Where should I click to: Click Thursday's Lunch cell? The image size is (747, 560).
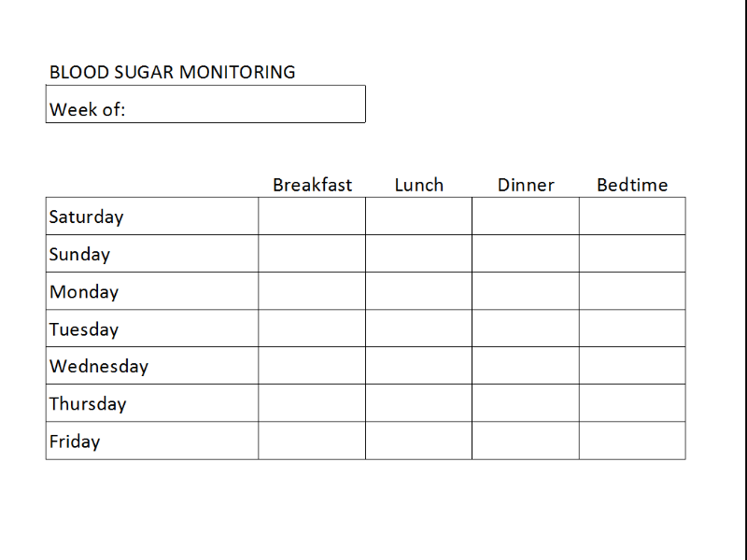418,403
